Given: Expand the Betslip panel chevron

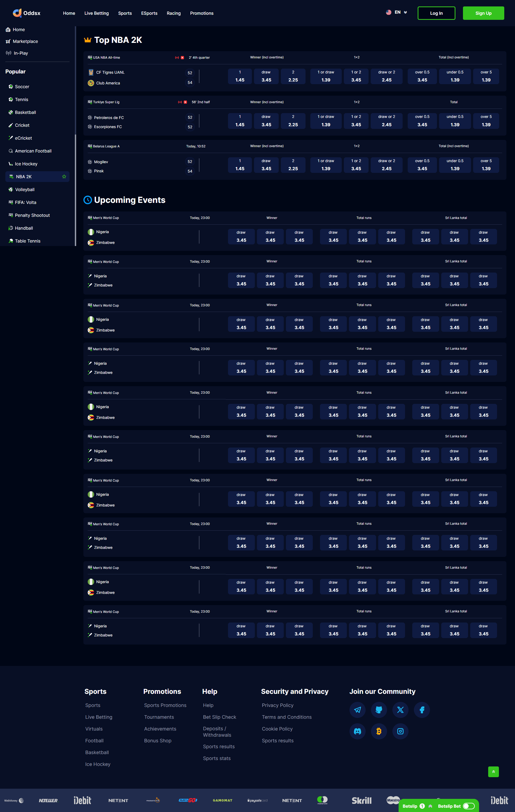Looking at the screenshot, I should tap(430, 806).
